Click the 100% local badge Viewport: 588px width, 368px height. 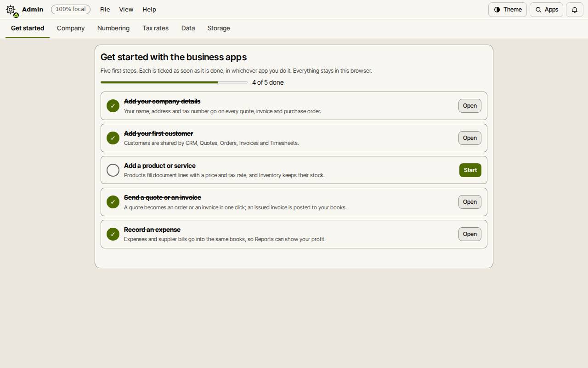coord(71,9)
